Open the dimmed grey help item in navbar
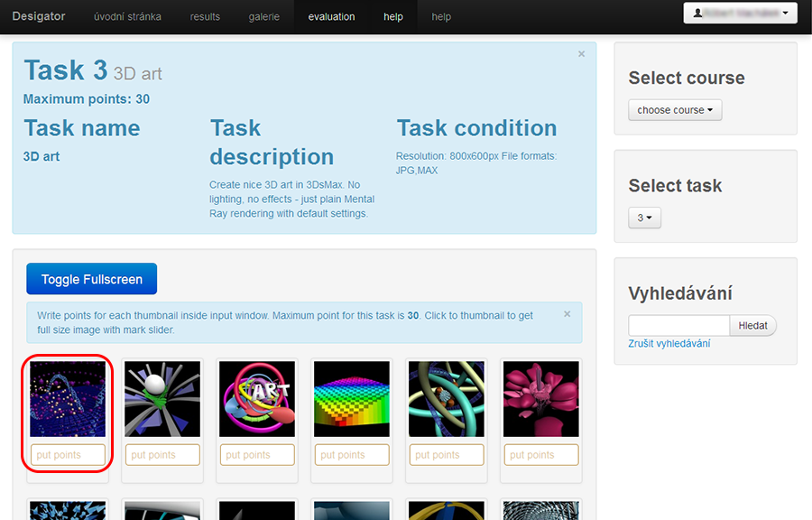Viewport: 812px width, 520px height. 441,16
